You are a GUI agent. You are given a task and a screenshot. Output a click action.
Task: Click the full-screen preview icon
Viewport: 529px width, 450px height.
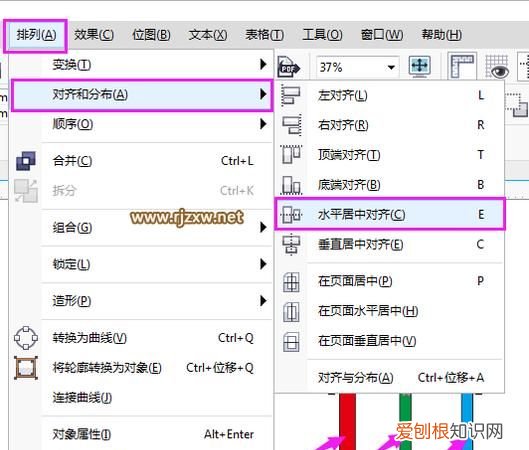pyautogui.click(x=419, y=66)
